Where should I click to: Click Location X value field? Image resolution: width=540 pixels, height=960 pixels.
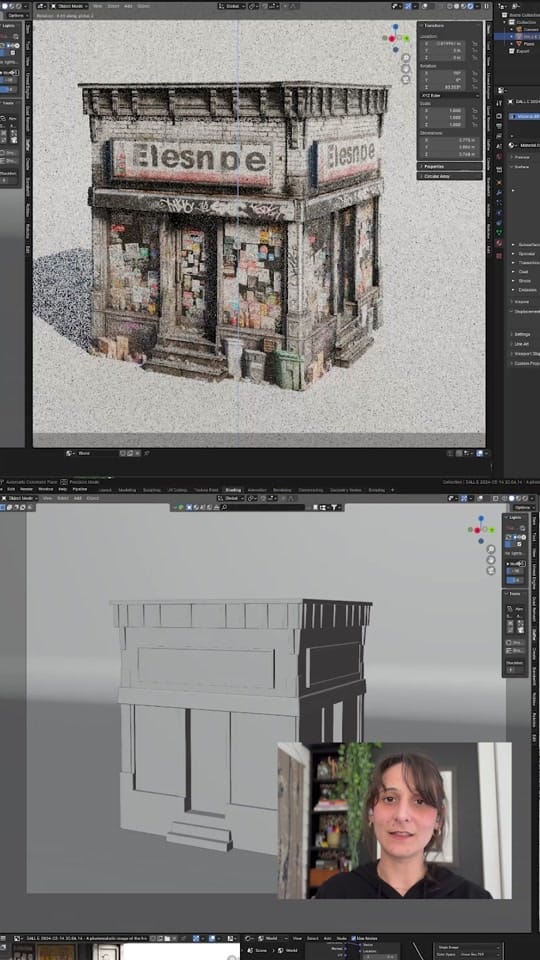(442, 44)
